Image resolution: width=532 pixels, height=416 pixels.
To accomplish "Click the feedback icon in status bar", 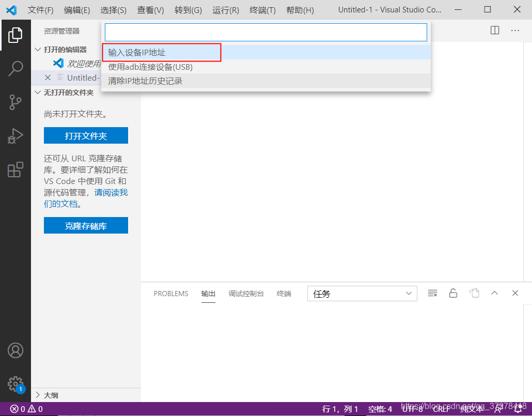I will (498, 409).
